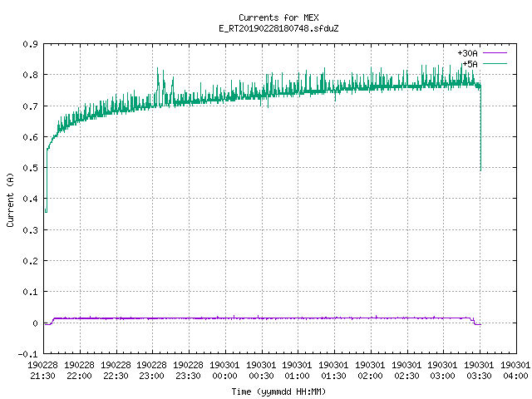
Task: Click the x-axis tick 190301 00:00
Action: (x=224, y=371)
